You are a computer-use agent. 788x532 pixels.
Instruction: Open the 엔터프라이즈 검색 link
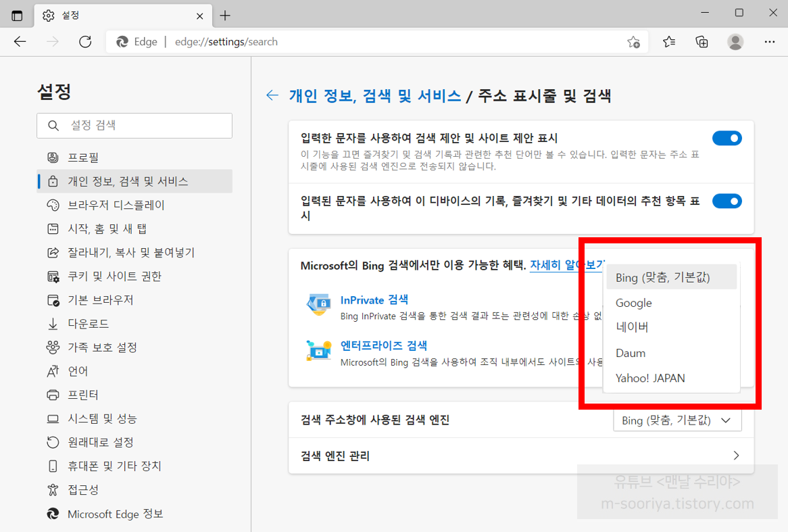click(x=384, y=345)
